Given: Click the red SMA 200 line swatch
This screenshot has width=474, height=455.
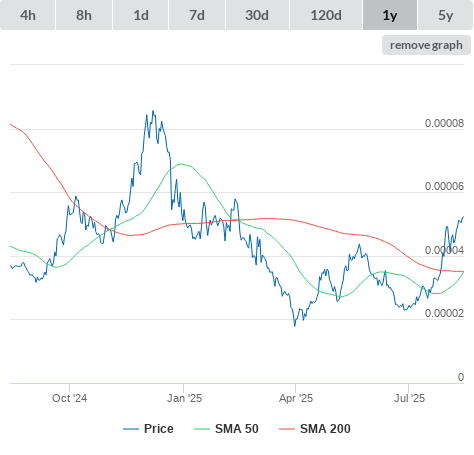Looking at the screenshot, I should (287, 429).
